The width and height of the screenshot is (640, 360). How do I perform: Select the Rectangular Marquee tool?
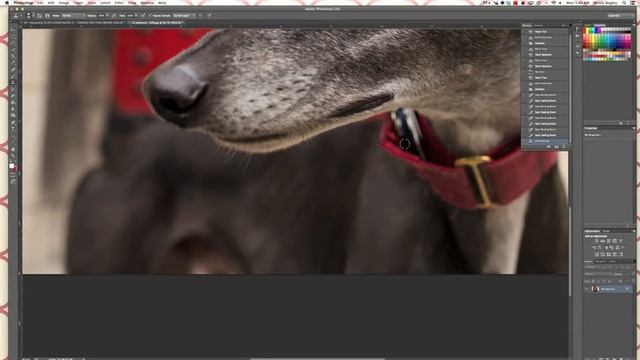tap(13, 36)
